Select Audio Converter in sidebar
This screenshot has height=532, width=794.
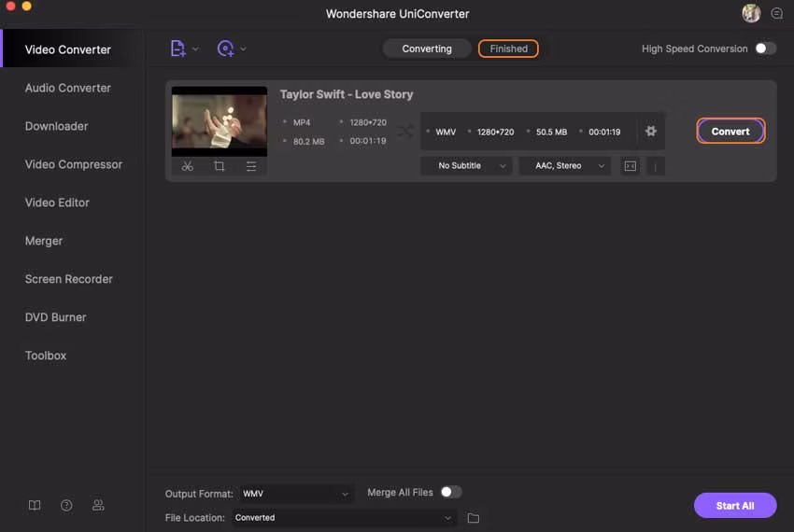[x=68, y=88]
